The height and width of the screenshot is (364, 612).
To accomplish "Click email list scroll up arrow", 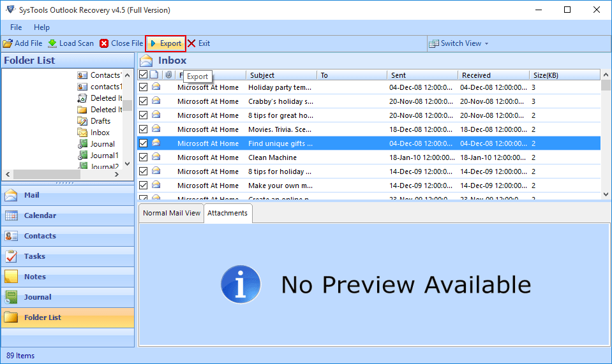I will [606, 75].
